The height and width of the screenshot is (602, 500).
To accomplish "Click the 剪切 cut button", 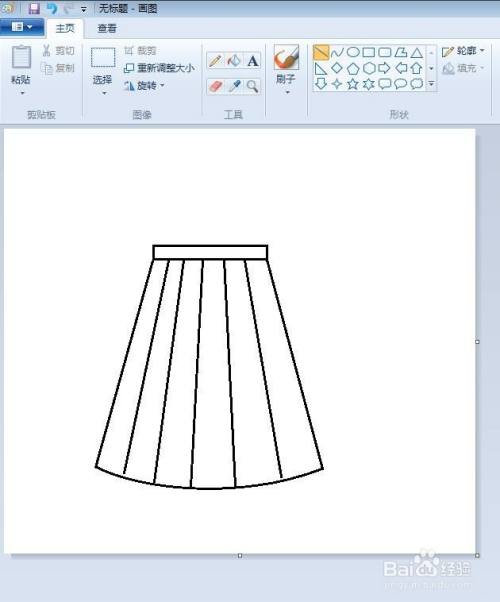I will pos(58,50).
